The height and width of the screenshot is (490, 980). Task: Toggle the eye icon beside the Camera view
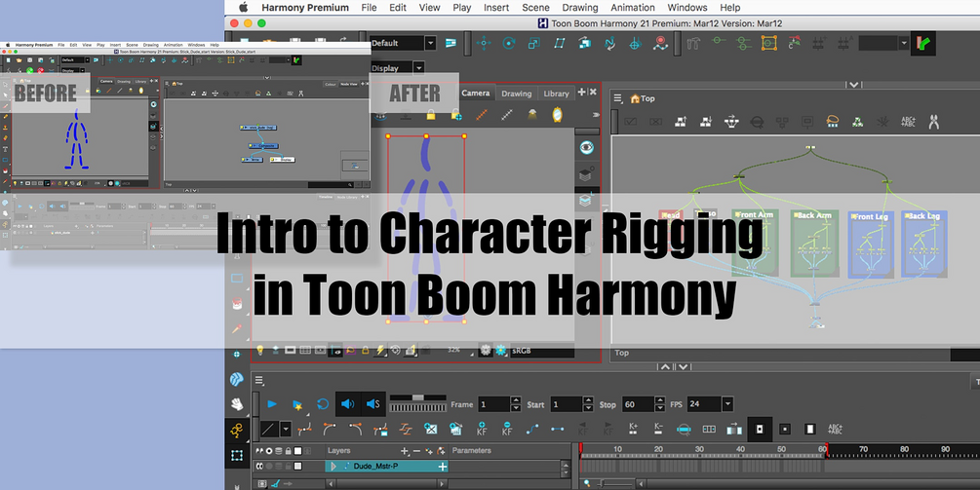[586, 147]
